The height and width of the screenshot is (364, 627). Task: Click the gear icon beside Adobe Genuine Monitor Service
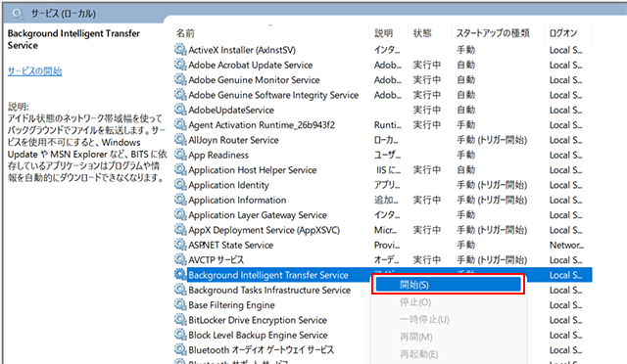click(x=180, y=79)
